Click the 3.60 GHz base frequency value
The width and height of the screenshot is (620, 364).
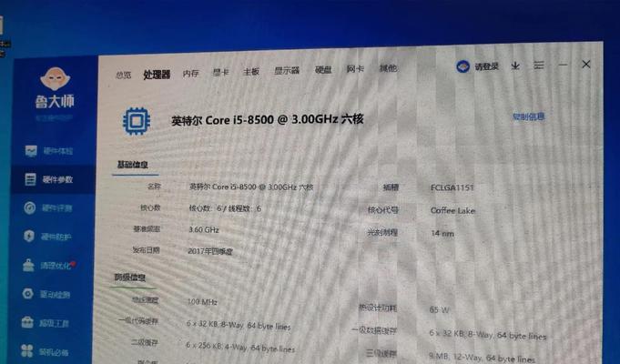(x=204, y=229)
